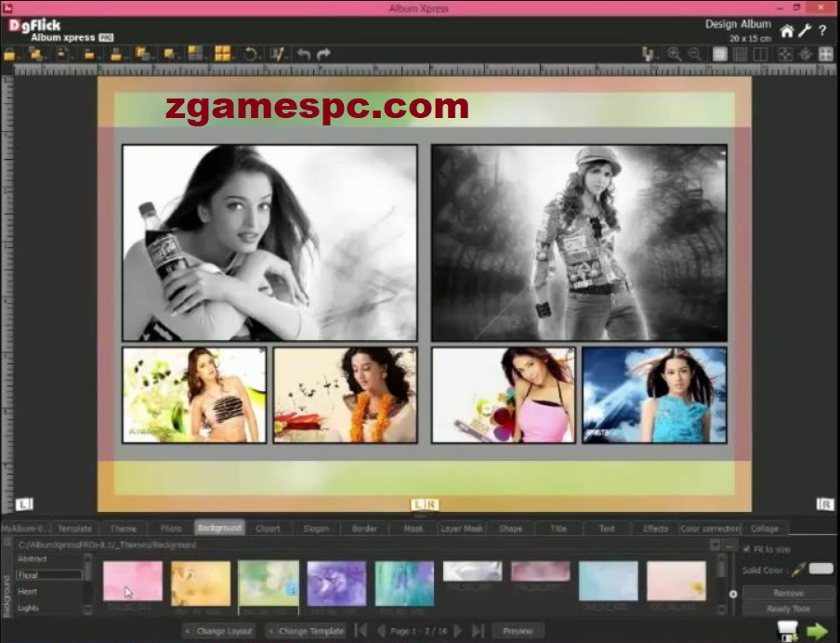Open the Clipart tab

pos(268,529)
